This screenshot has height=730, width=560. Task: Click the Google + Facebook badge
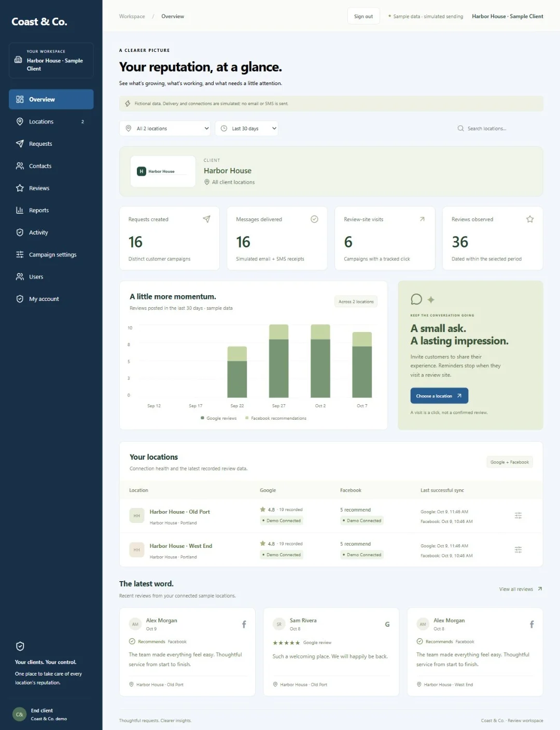point(510,462)
